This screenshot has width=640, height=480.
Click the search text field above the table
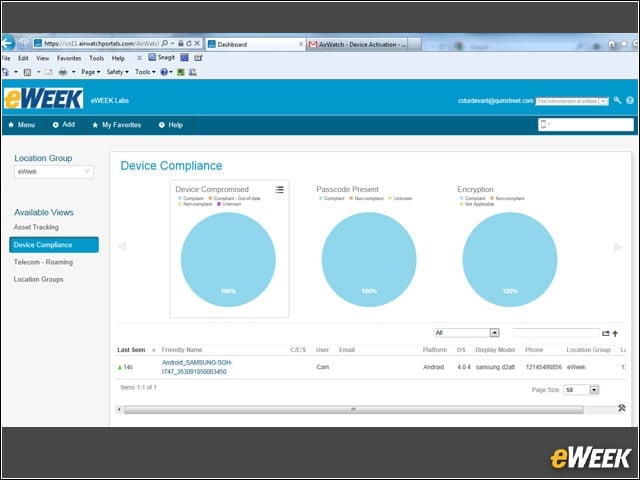click(556, 333)
